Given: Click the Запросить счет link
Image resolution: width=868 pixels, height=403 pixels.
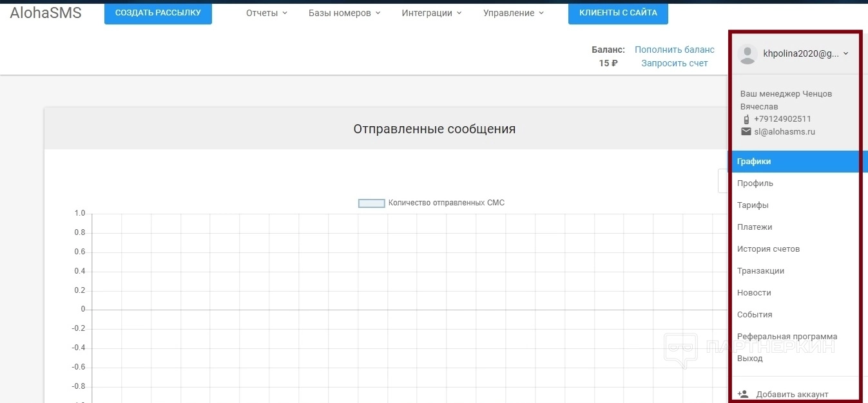Looking at the screenshot, I should [x=675, y=63].
